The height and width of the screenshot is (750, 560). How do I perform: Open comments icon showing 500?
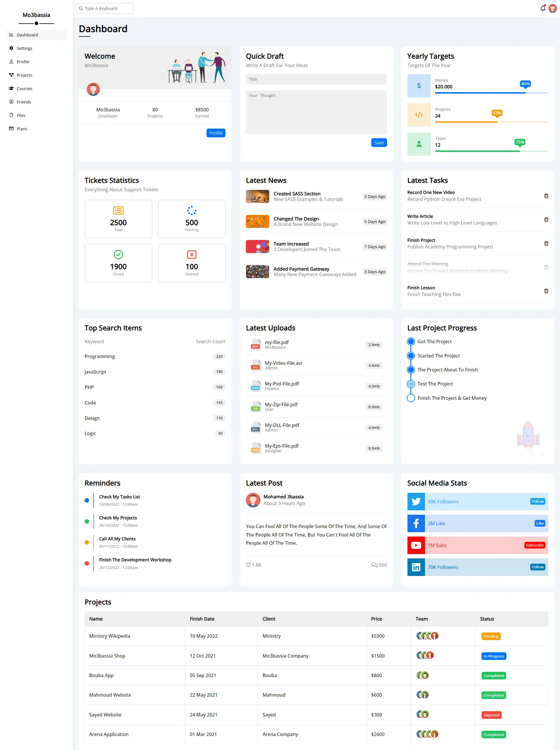[374, 565]
